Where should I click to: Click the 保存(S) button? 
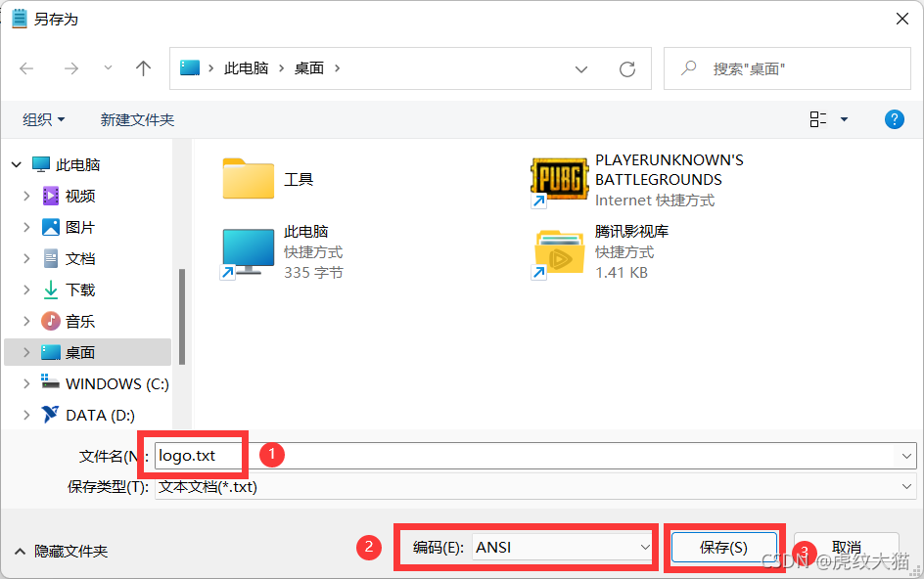click(x=724, y=548)
